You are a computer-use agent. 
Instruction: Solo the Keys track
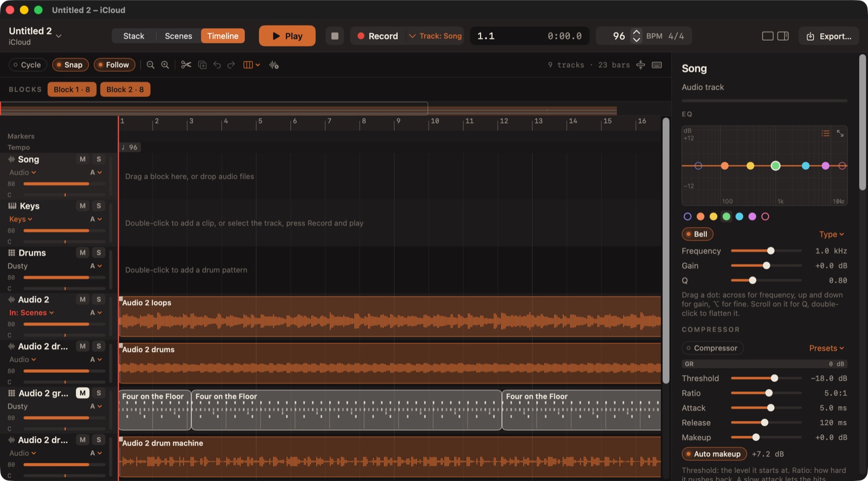pos(99,206)
